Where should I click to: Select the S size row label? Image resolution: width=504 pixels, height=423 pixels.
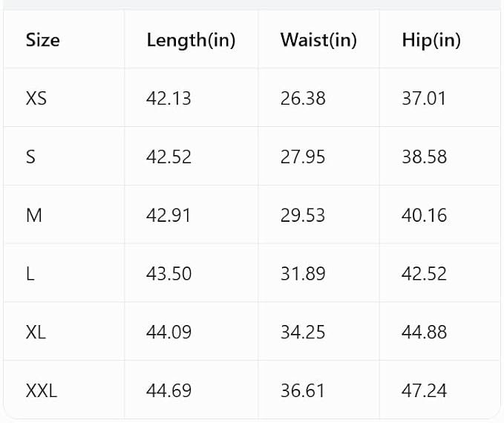[30, 157]
